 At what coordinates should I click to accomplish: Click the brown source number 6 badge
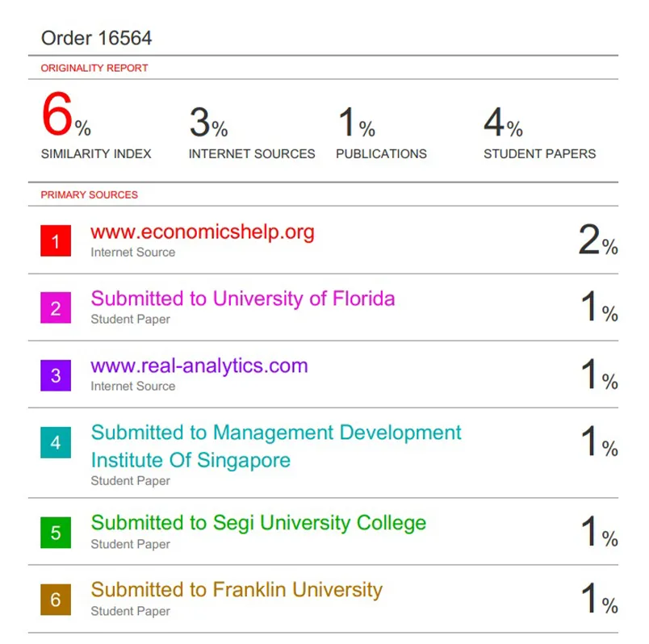tap(56, 600)
